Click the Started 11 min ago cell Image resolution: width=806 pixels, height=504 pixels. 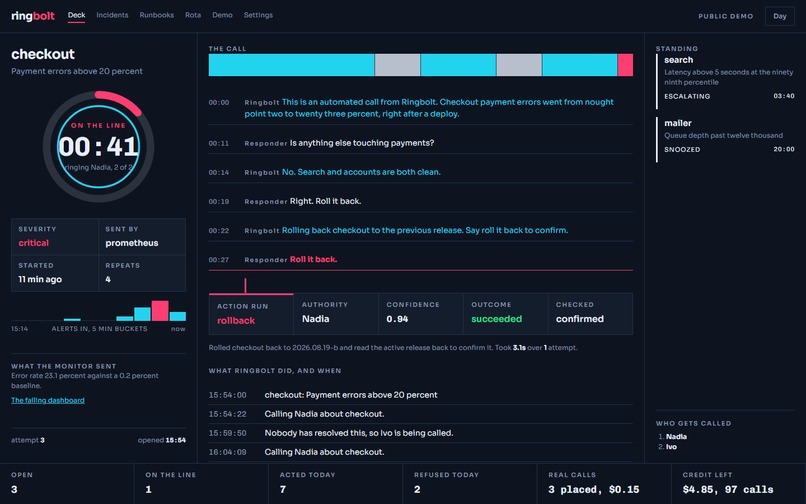(x=55, y=273)
